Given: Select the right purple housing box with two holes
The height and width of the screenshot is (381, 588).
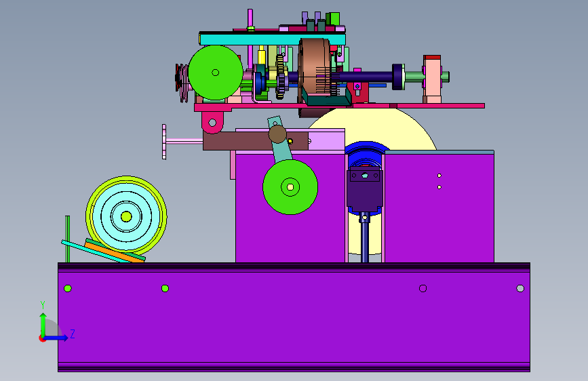Looking at the screenshot, I should coord(439,207).
